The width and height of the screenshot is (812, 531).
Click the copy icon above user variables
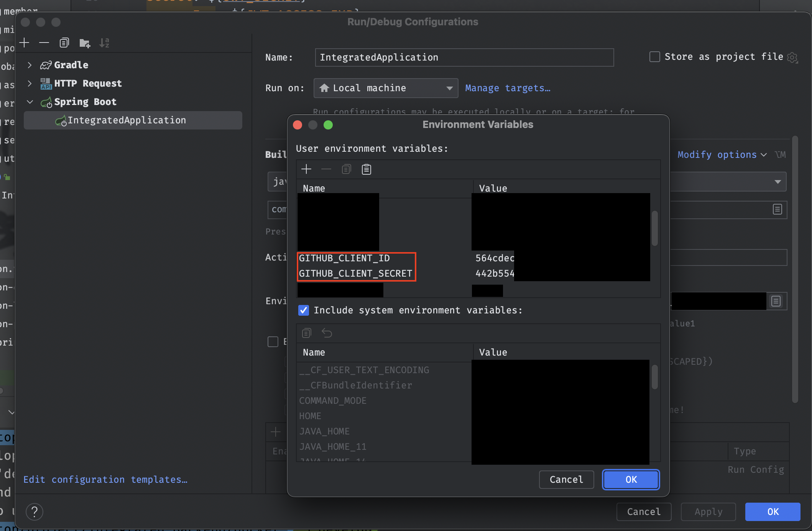pyautogui.click(x=346, y=169)
